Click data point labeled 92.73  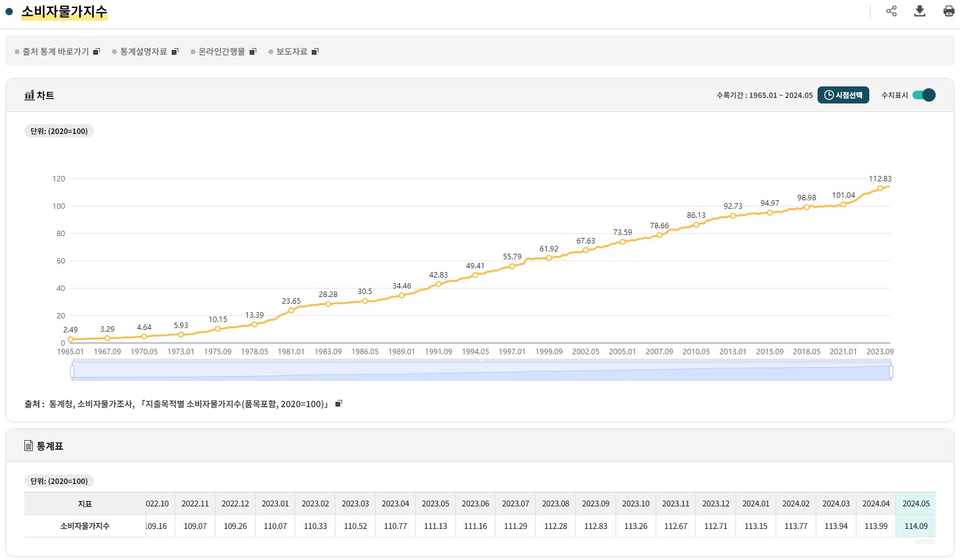tap(733, 215)
